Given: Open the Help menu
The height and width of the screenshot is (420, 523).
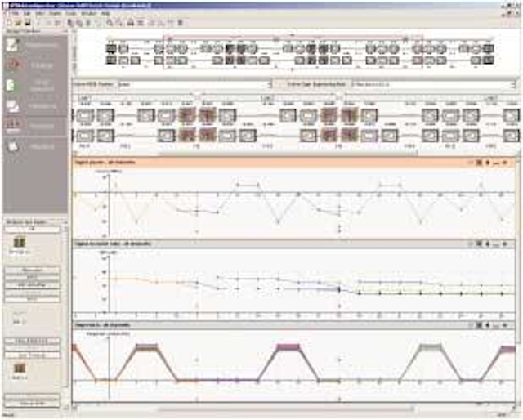Looking at the screenshot, I should [x=105, y=13].
